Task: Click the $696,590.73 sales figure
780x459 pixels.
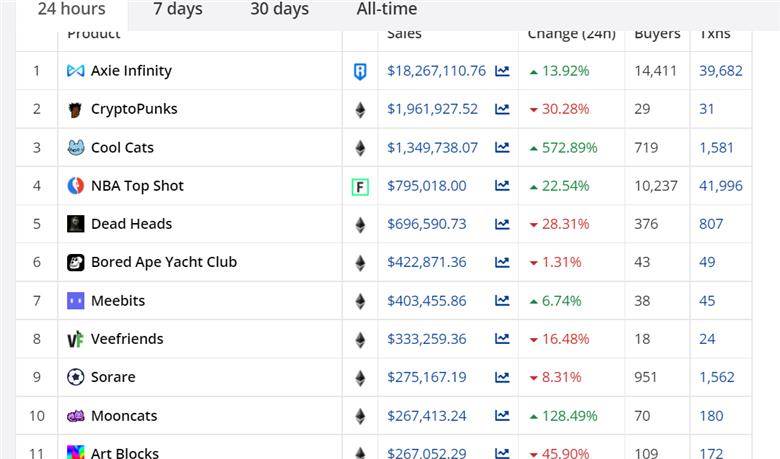Action: pos(427,224)
